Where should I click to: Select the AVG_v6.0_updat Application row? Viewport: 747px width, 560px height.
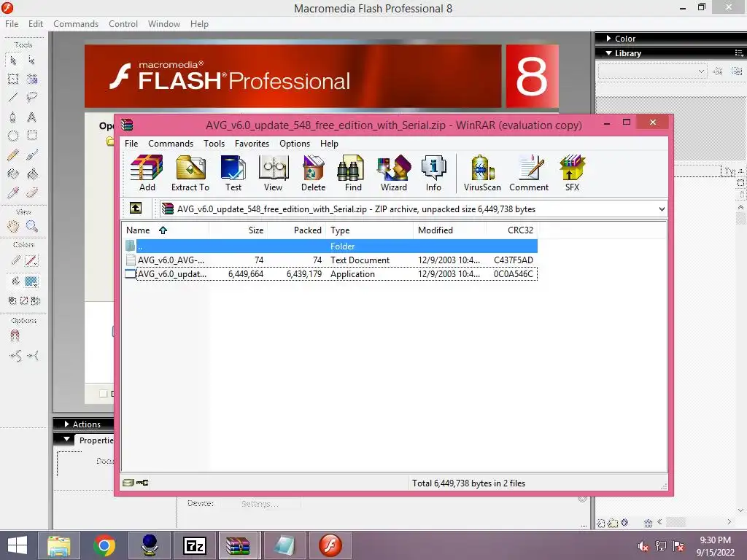coord(330,274)
